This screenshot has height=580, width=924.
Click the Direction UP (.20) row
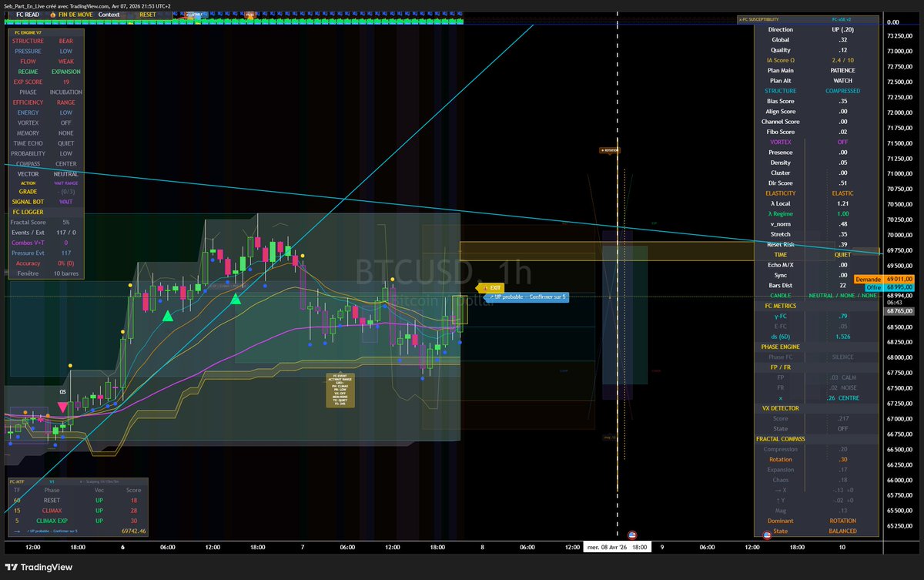tap(816, 30)
